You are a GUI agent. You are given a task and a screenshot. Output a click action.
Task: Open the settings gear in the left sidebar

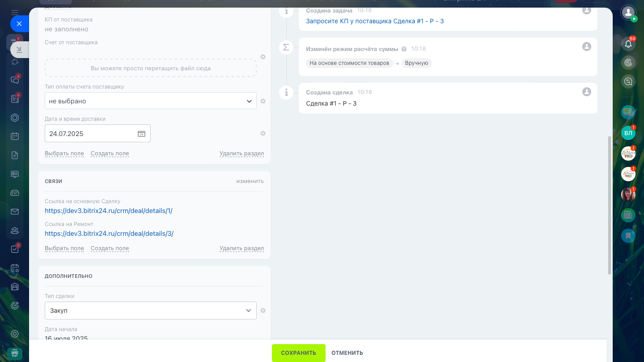[x=15, y=334]
